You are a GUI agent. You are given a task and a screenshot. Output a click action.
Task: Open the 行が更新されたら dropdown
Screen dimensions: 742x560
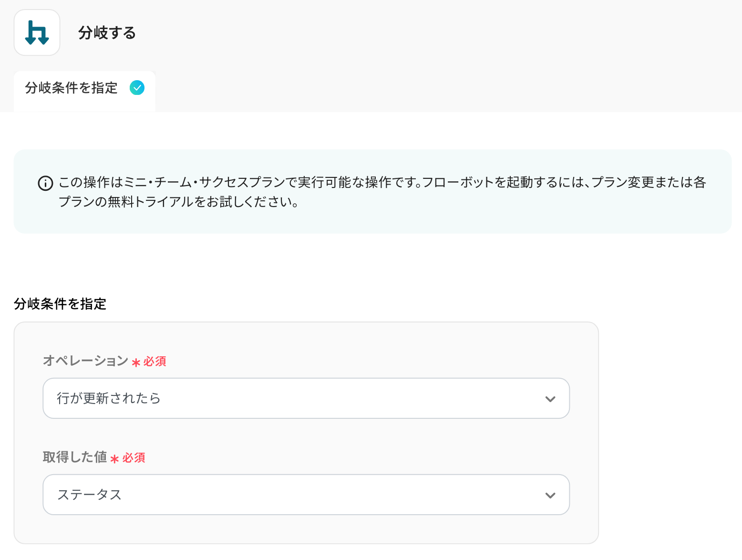(x=306, y=398)
